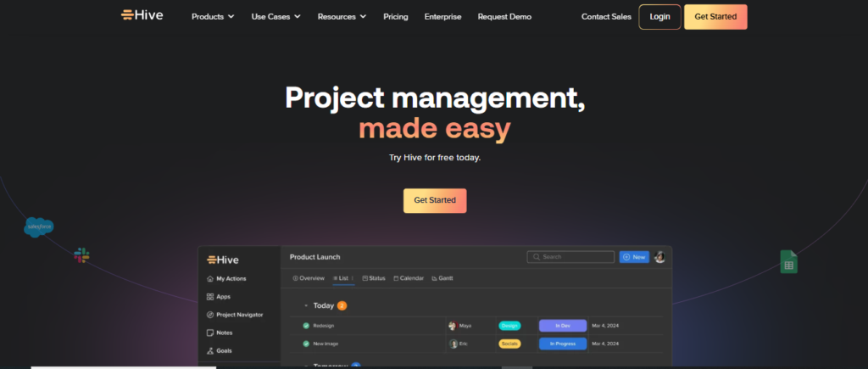The image size is (868, 369).
Task: Open My Actions in the sidebar
Action: tap(226, 279)
